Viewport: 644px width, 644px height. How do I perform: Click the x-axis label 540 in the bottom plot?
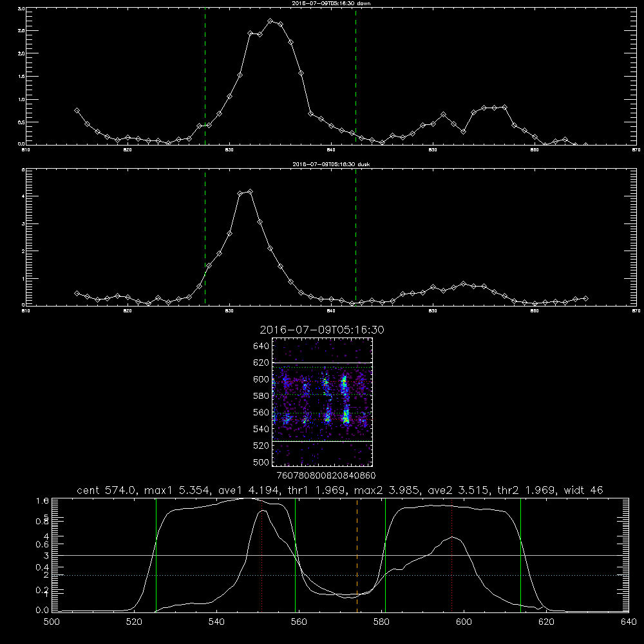pyautogui.click(x=216, y=622)
